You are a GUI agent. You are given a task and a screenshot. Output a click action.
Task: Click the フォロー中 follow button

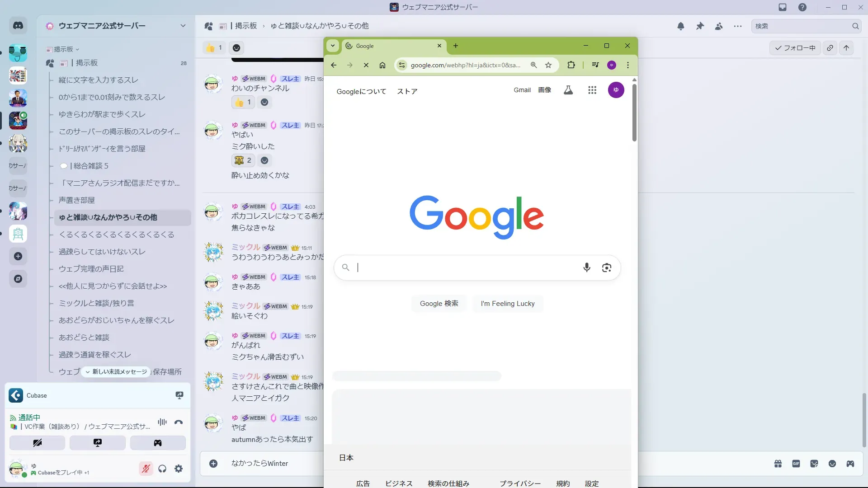795,48
